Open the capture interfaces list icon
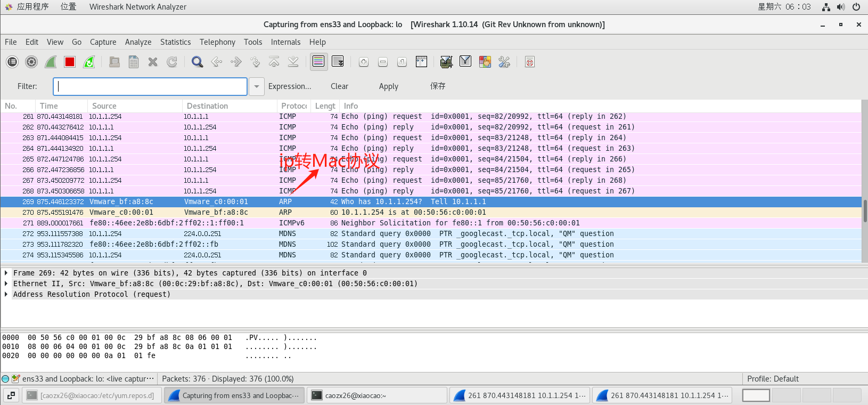868x405 pixels. 12,62
